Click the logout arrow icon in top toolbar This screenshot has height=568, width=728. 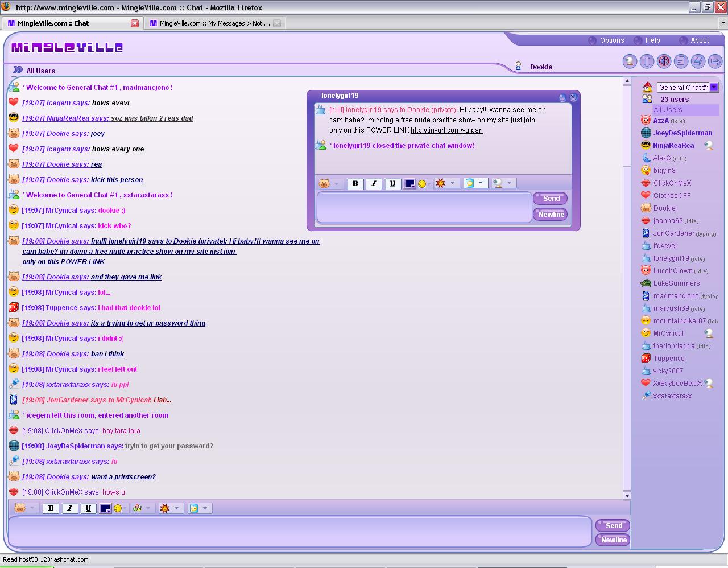(715, 61)
